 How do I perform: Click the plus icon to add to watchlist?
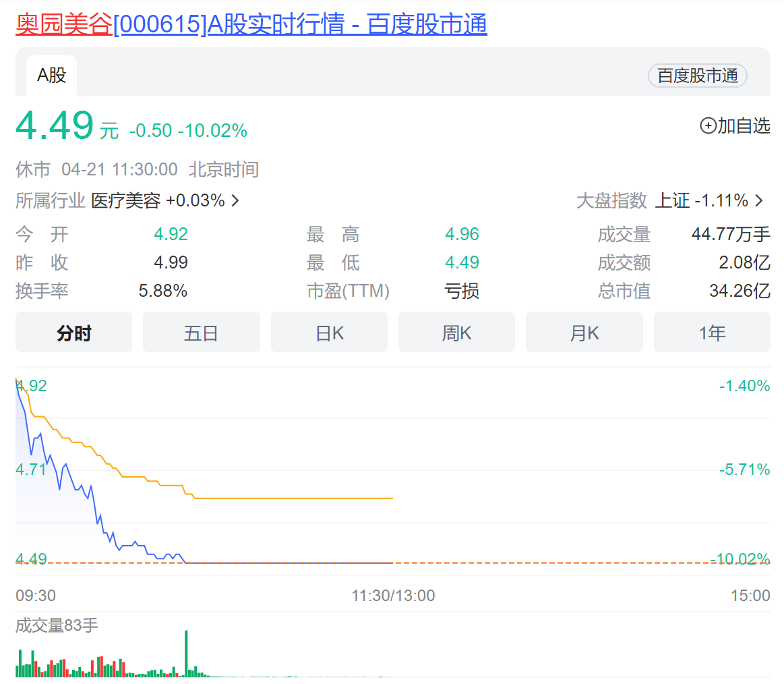(x=708, y=125)
